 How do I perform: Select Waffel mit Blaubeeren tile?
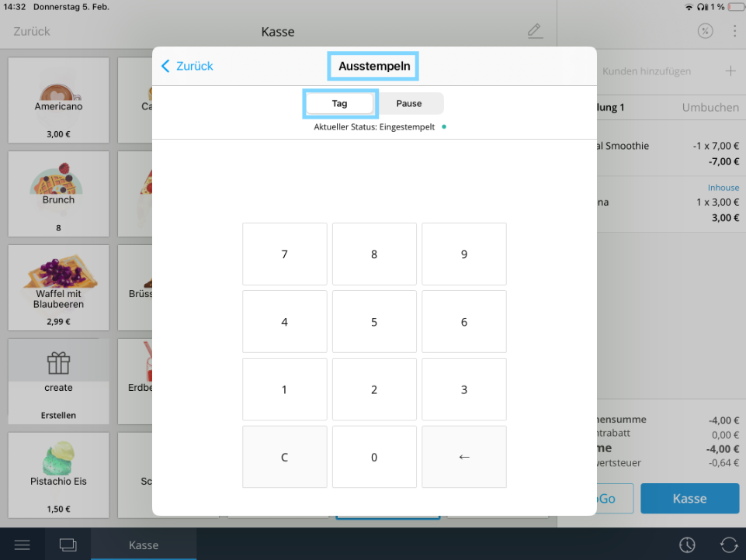click(58, 288)
